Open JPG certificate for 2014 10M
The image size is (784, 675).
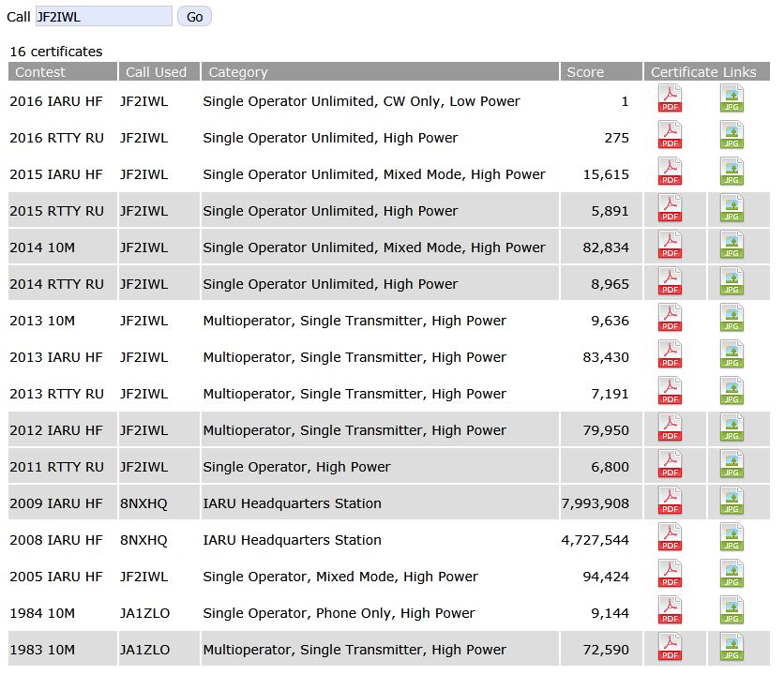[x=731, y=245]
